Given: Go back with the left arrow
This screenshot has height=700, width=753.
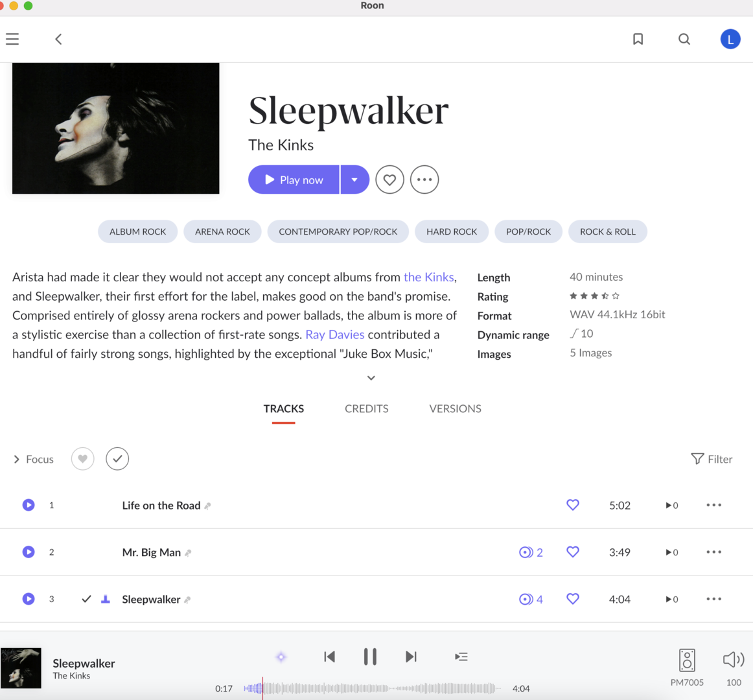Looking at the screenshot, I should [x=58, y=39].
